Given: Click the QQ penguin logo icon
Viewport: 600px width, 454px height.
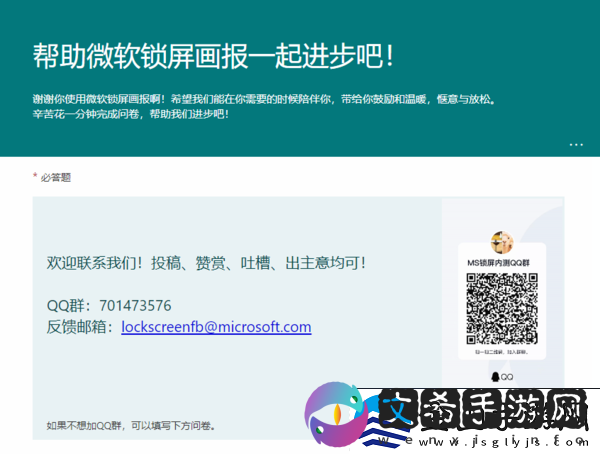Looking at the screenshot, I should [496, 377].
